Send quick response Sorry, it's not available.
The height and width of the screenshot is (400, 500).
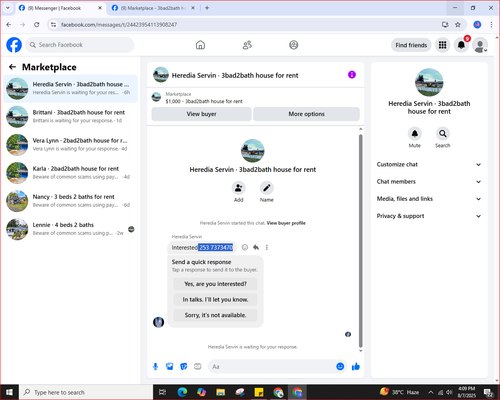point(215,315)
